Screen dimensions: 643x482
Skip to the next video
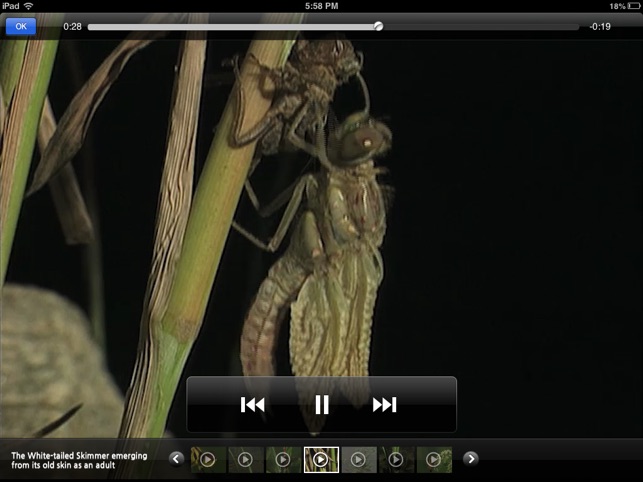click(385, 404)
